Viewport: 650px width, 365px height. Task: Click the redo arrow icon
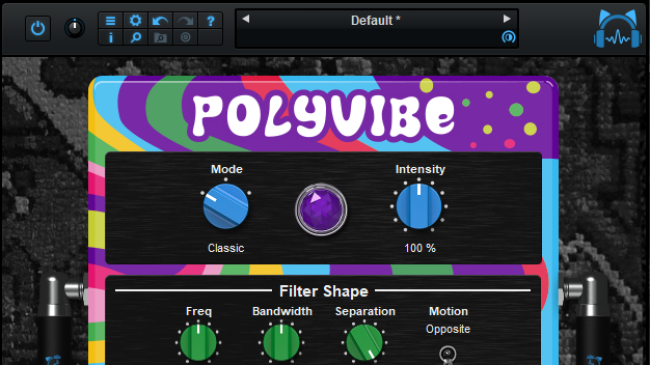185,20
